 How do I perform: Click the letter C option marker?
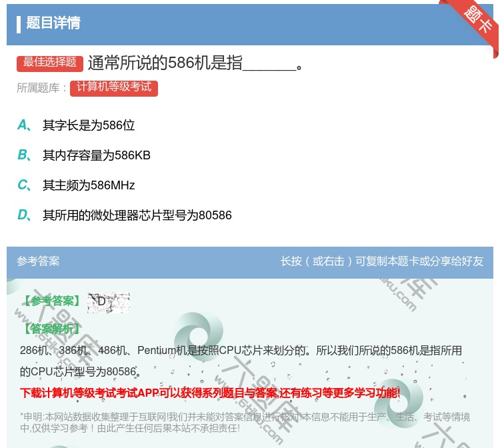click(24, 185)
